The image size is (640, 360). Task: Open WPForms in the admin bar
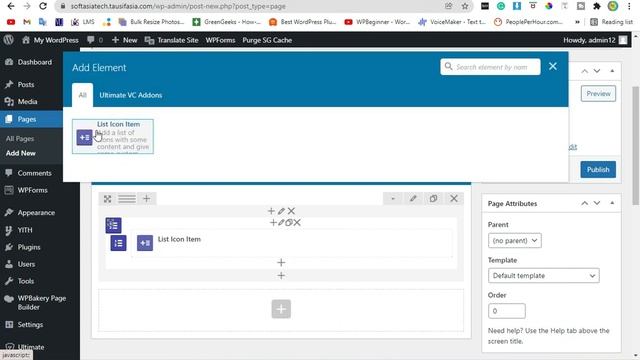[x=220, y=40]
